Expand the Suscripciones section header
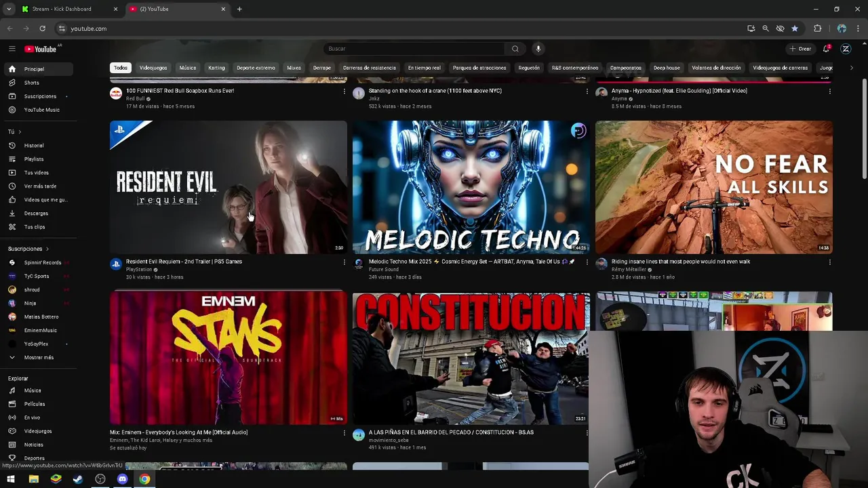This screenshot has height=488, width=868. (28, 249)
